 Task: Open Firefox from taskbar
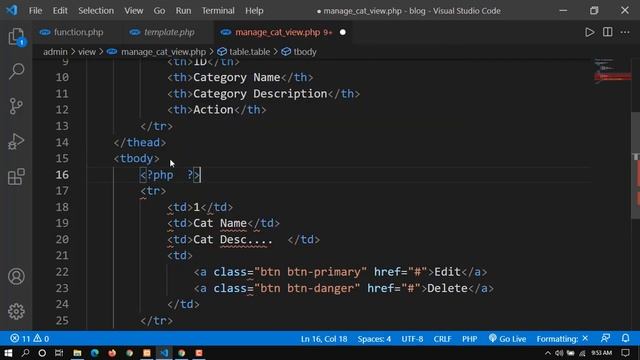pos(112,353)
